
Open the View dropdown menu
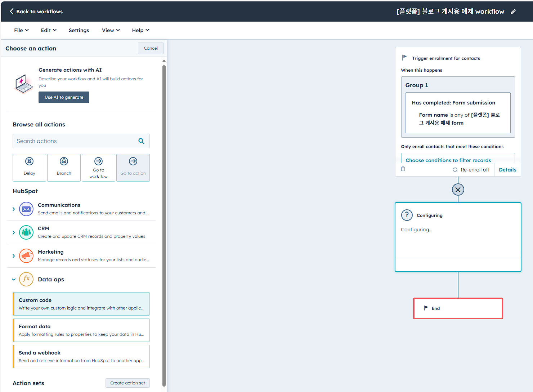[111, 30]
